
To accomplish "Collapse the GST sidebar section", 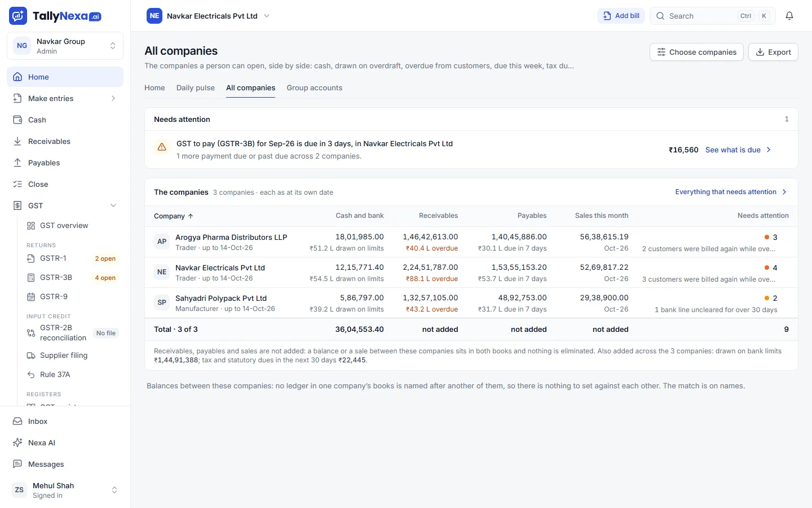I will pos(65,205).
